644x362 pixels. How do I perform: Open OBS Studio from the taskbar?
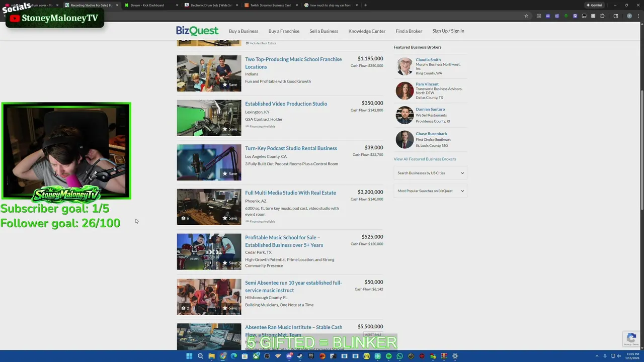click(267, 356)
